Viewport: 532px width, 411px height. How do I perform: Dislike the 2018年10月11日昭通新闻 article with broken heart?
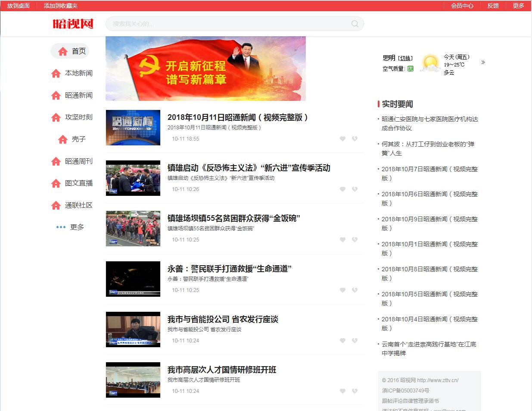pos(355,139)
